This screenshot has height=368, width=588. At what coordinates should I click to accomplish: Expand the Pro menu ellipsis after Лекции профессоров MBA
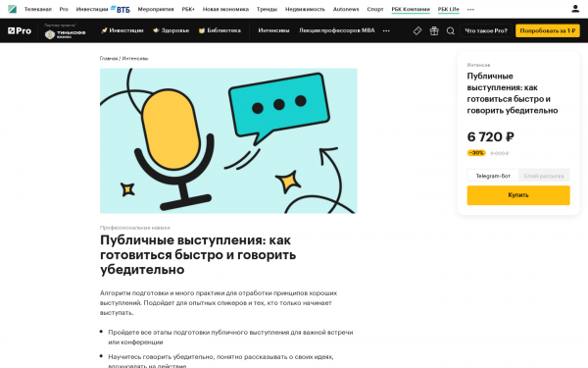(x=386, y=30)
